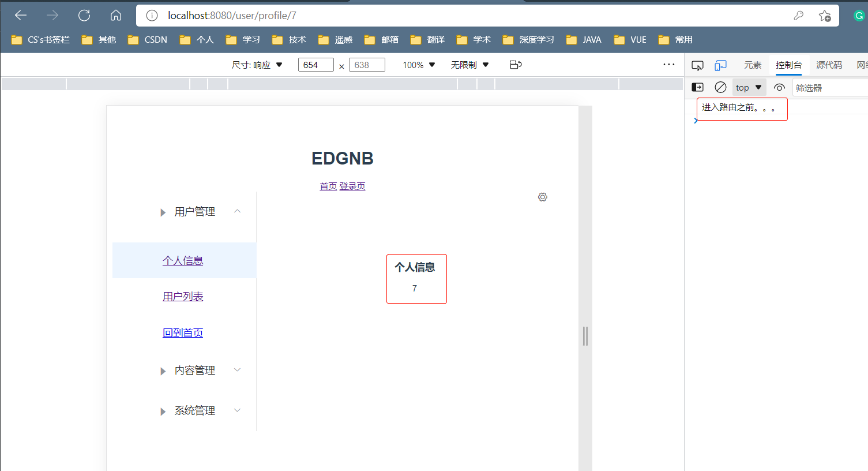Go back with the browser back arrow
The height and width of the screenshot is (471, 868).
click(21, 16)
